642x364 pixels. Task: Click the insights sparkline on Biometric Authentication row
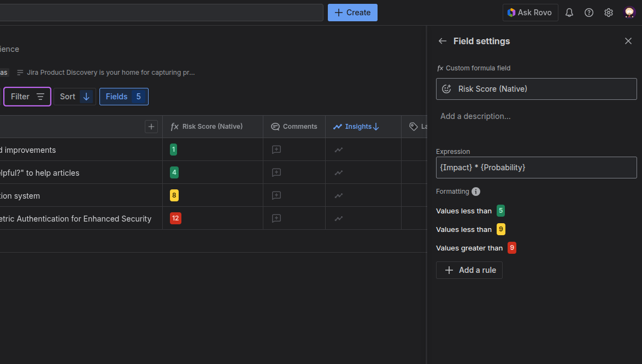[x=339, y=218]
